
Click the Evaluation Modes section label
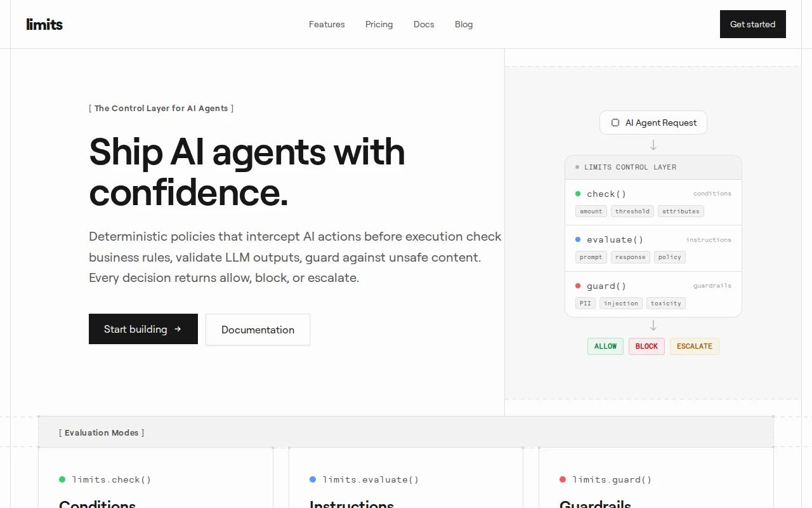point(101,432)
